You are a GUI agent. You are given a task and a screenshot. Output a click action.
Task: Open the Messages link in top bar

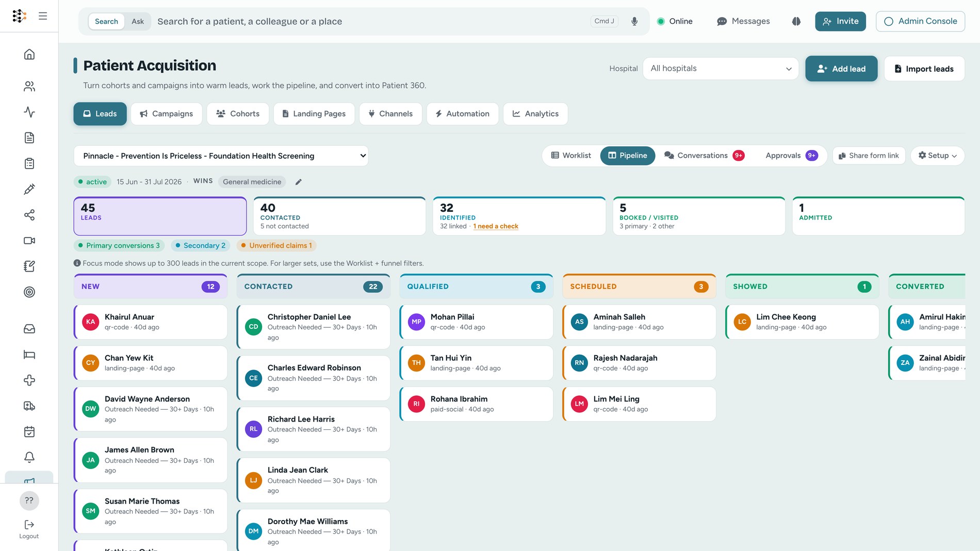point(743,21)
